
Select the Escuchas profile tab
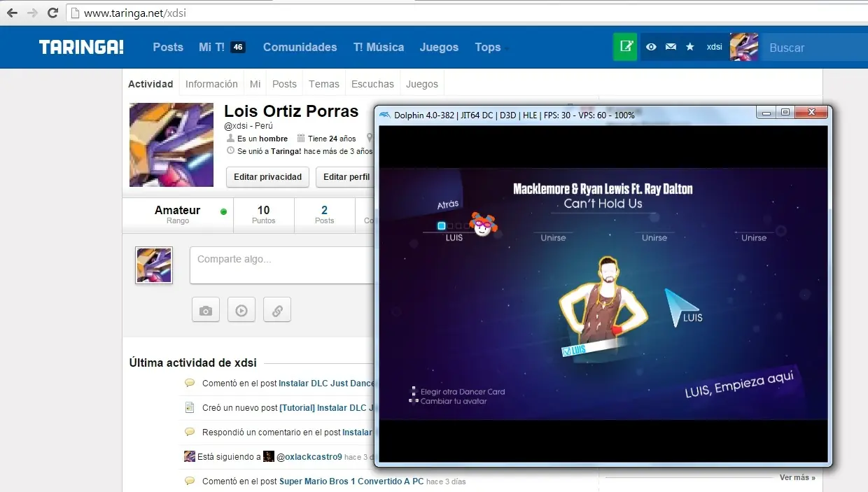pyautogui.click(x=372, y=84)
